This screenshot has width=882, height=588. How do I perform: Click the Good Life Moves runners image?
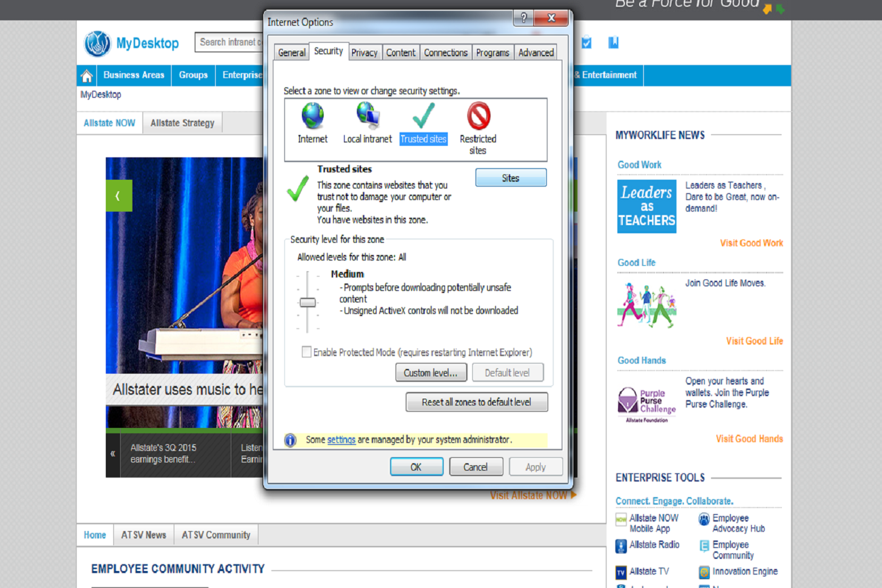click(x=647, y=305)
